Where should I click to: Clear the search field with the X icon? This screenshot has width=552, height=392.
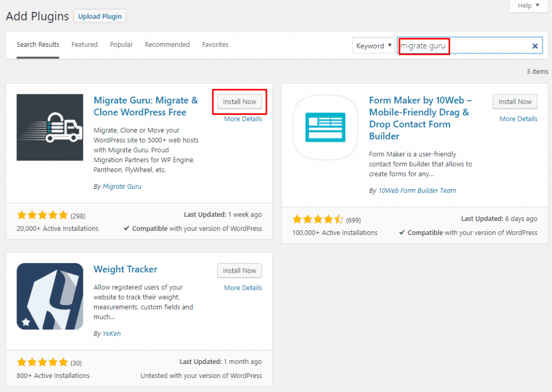click(535, 46)
